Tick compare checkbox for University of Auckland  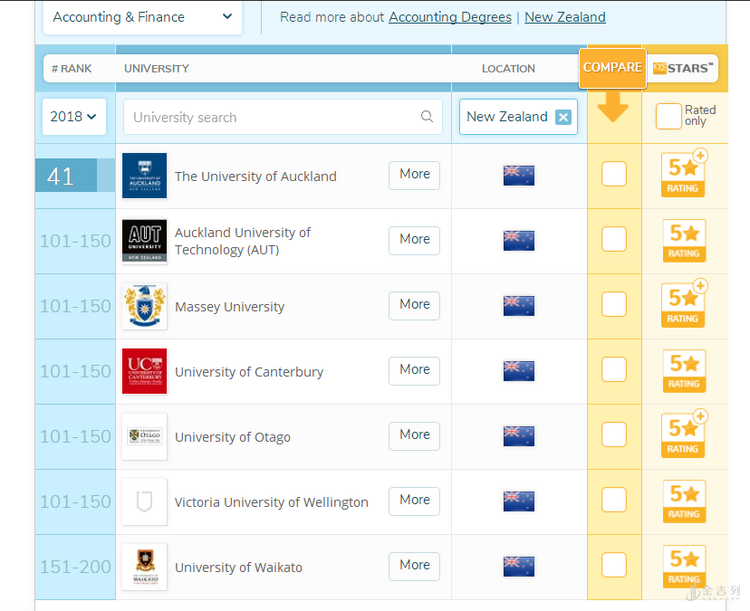pyautogui.click(x=614, y=174)
